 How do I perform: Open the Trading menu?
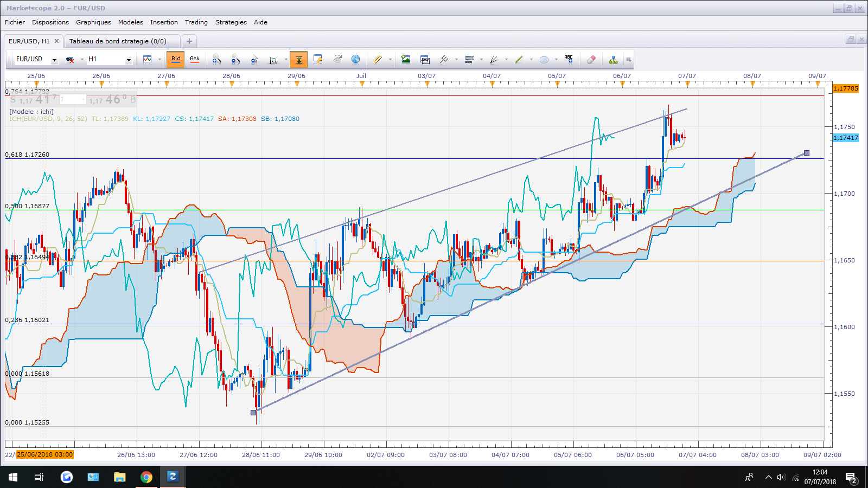click(196, 22)
